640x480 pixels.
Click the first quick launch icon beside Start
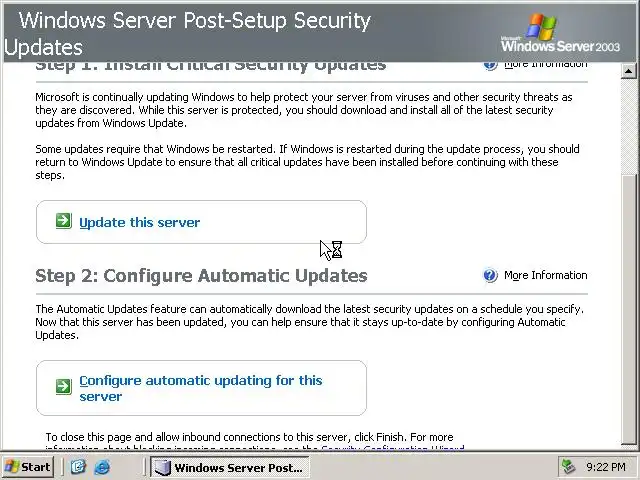pyautogui.click(x=78, y=467)
